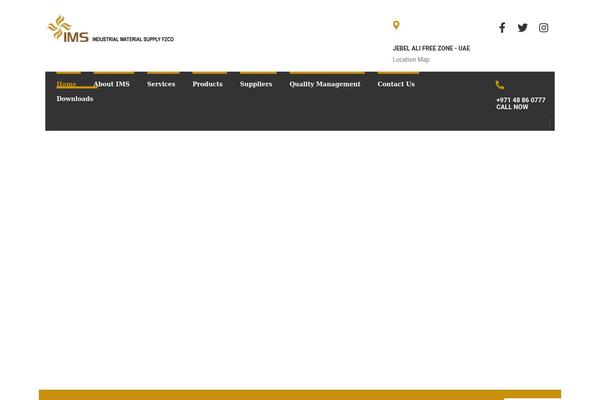
Task: Open the Contact Us menu item
Action: [x=396, y=84]
